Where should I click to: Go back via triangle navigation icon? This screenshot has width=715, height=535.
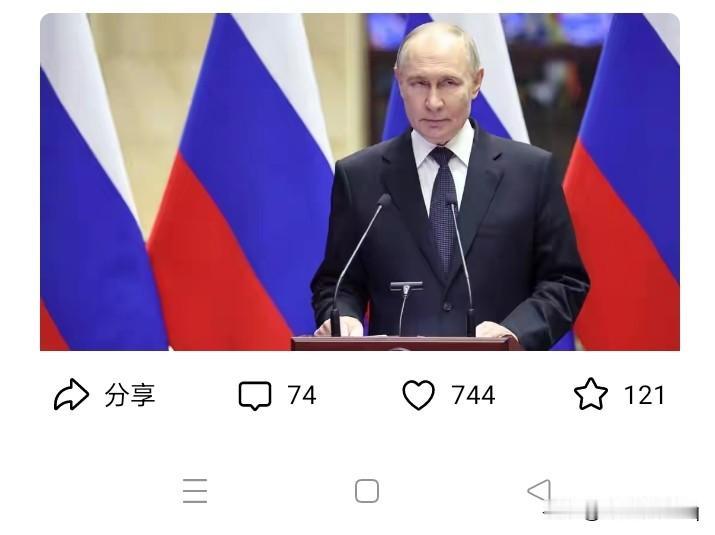(x=539, y=490)
